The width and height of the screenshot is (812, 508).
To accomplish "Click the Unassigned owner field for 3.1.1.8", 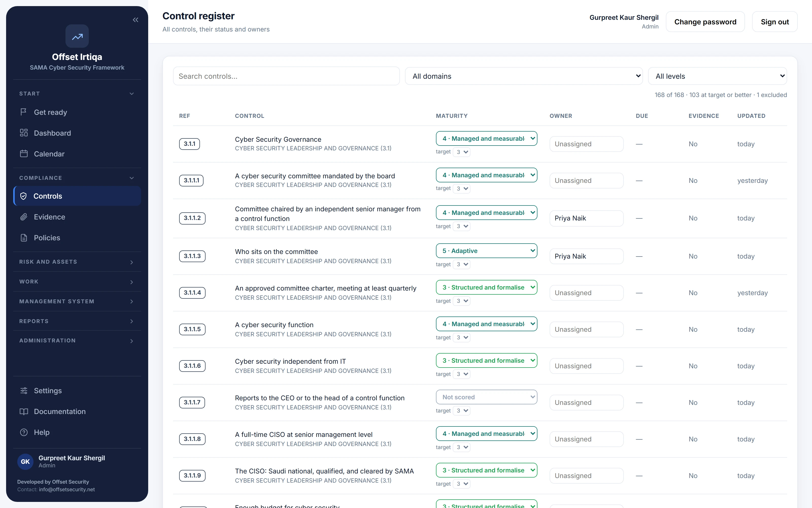I will (586, 439).
